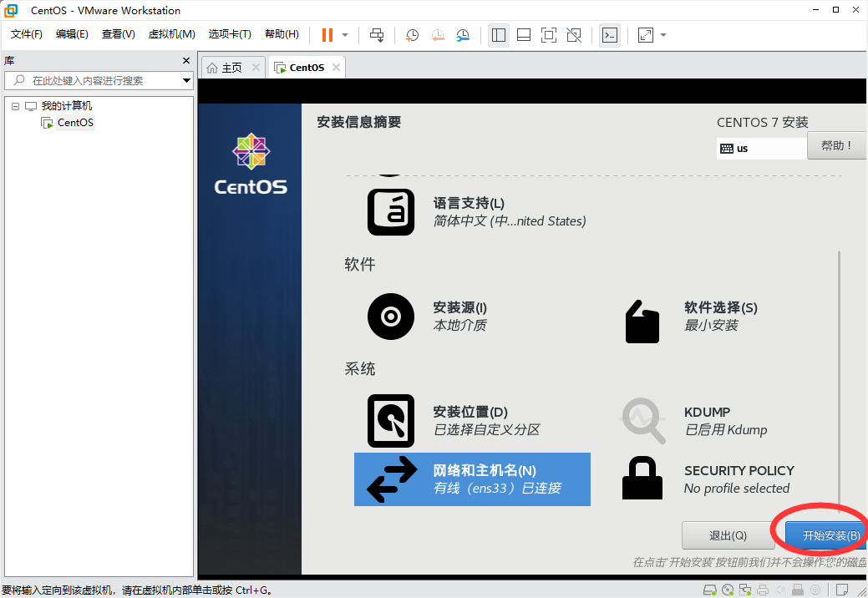Viewport: 868px width, 598px height.
Task: Click the 安装信息摘要 heading text
Action: coord(358,122)
